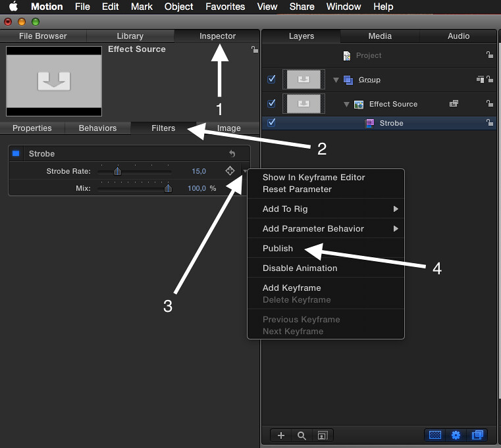Viewport: 501px width, 448px height.
Task: Open the Properties inspector pane
Action: tap(32, 128)
